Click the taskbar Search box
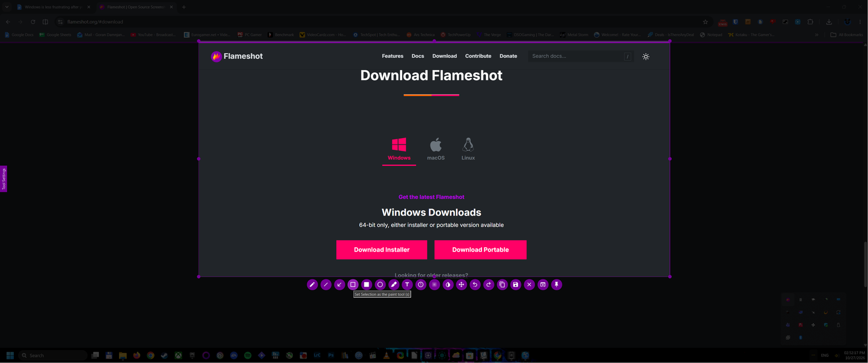 [53, 355]
